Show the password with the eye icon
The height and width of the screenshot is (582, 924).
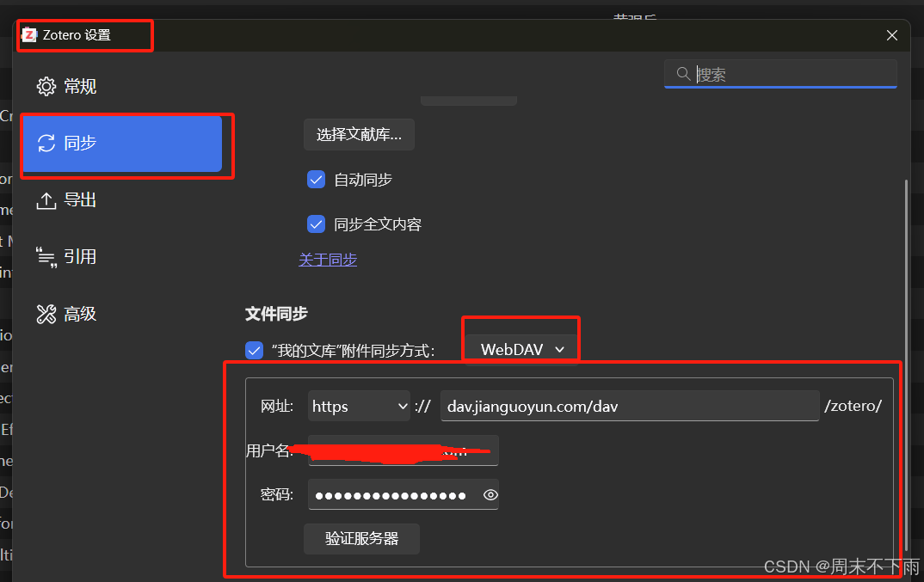490,495
